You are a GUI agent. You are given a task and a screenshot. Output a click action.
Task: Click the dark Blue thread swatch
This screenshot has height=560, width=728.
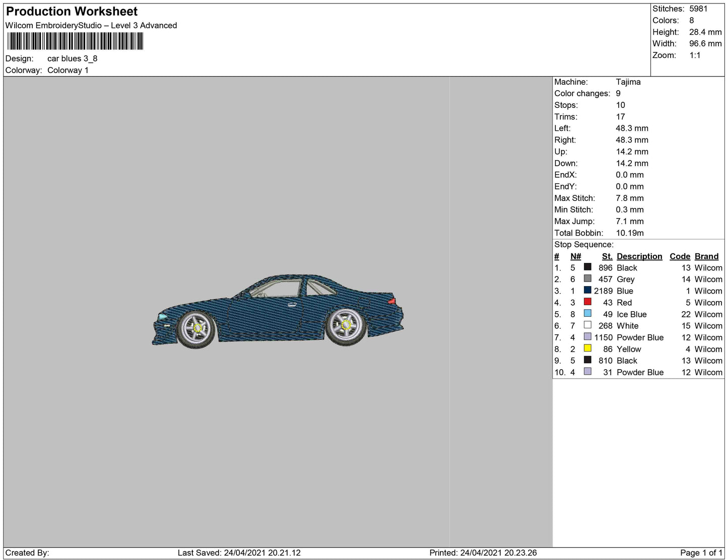click(x=587, y=290)
